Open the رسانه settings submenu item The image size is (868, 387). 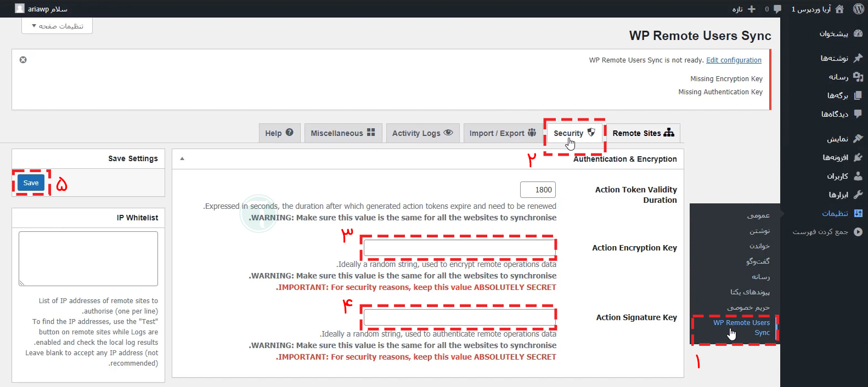[760, 277]
